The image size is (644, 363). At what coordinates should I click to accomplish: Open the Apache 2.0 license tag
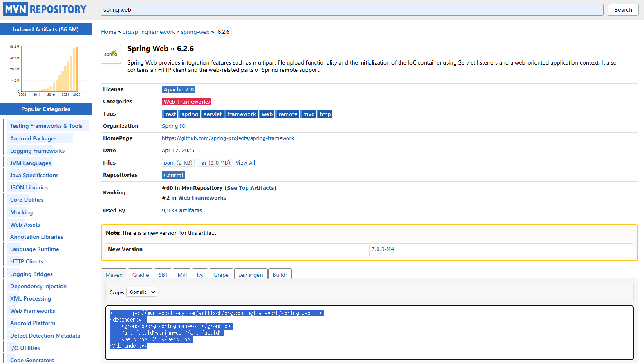coord(179,89)
